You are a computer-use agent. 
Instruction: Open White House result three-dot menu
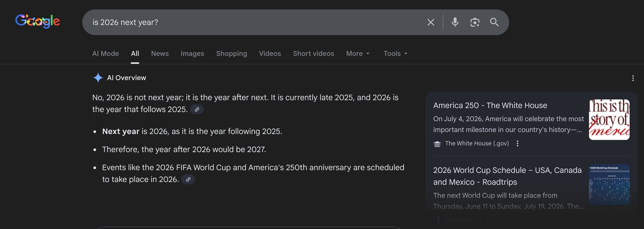518,143
